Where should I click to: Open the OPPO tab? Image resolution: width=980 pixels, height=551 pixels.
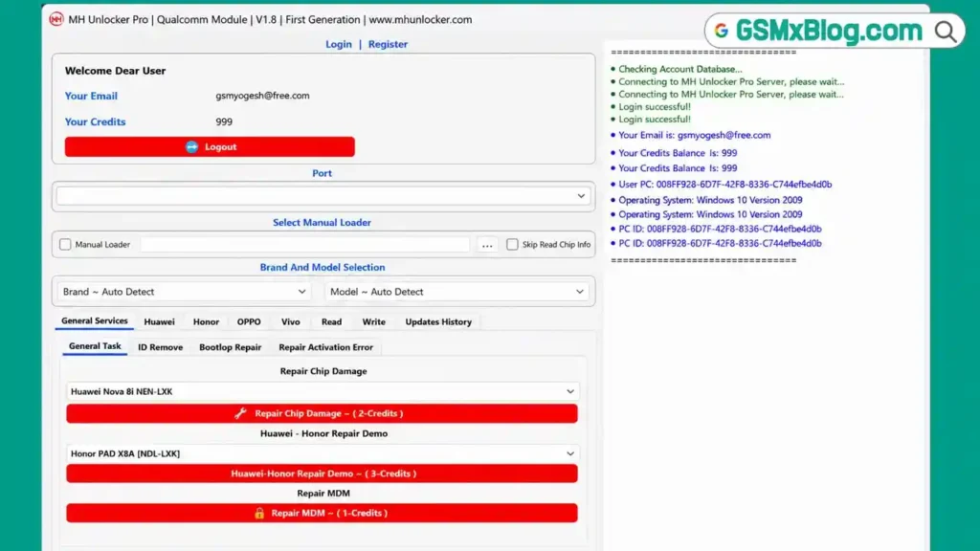(249, 321)
